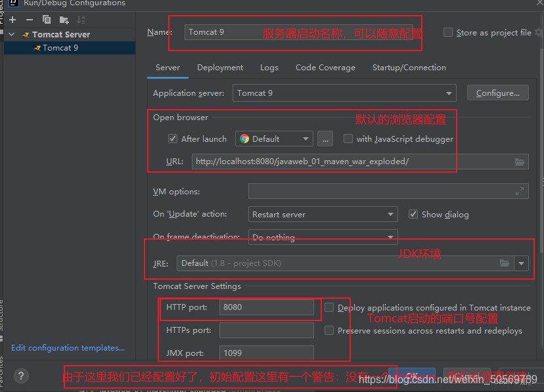Add a new run configuration
This screenshot has width=544, height=392.
point(12,20)
